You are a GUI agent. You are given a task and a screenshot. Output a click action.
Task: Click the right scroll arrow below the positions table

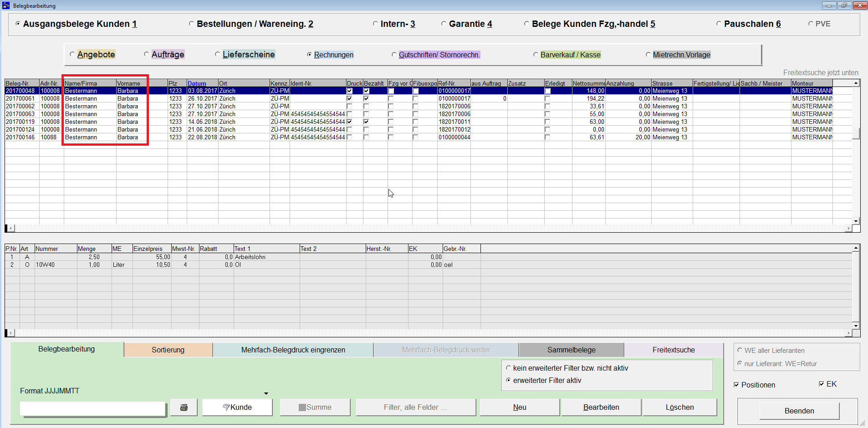[848, 333]
